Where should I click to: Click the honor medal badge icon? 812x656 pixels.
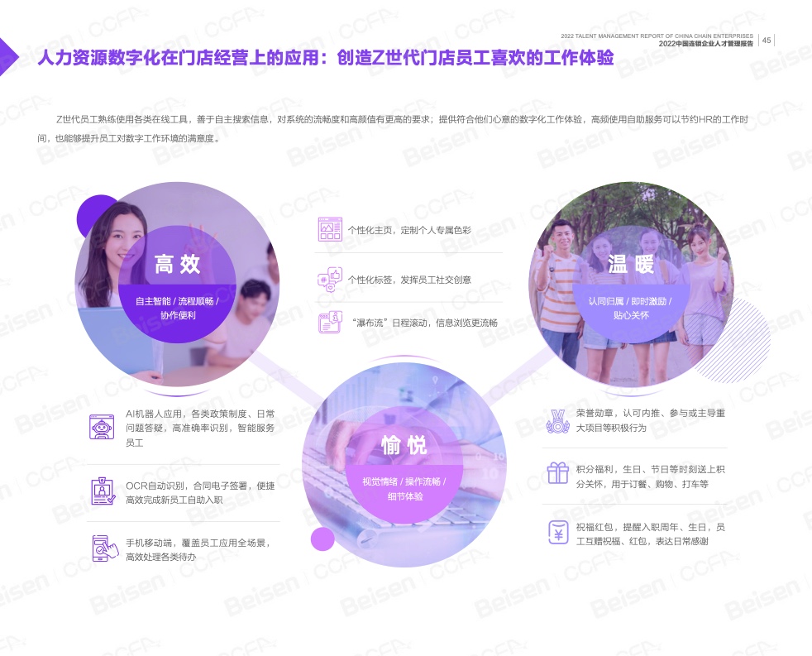coord(557,420)
